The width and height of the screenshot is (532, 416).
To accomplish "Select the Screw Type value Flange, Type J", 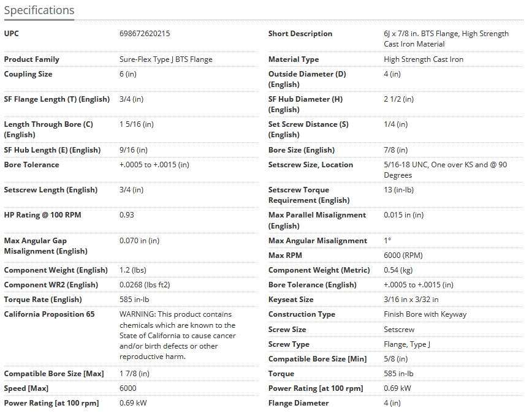I will [407, 344].
